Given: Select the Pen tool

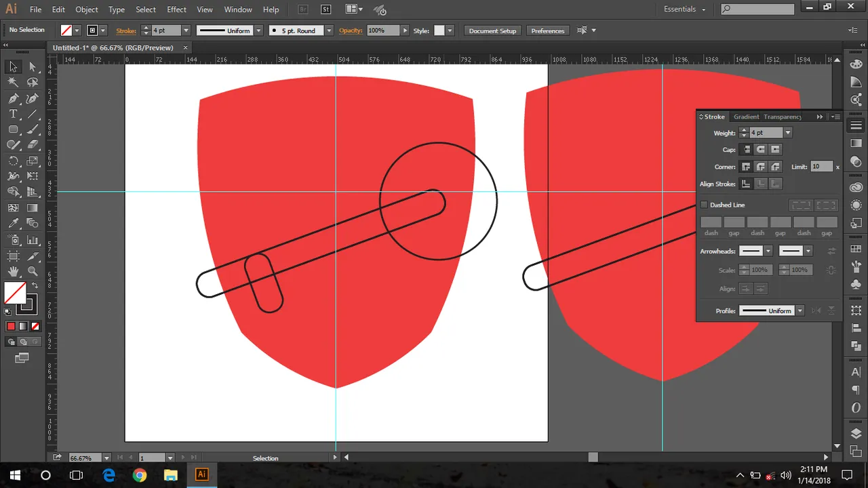Looking at the screenshot, I should [x=13, y=98].
